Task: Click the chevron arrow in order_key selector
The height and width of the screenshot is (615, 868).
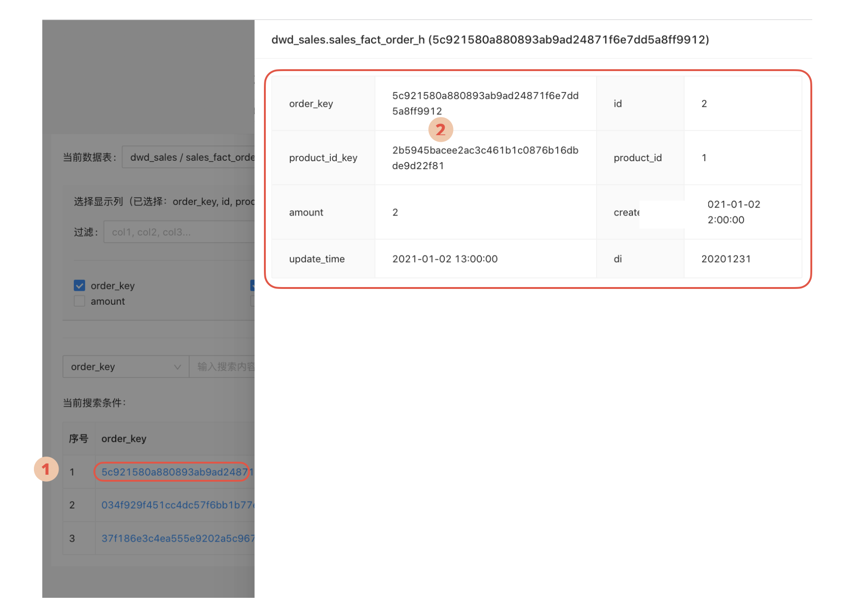Action: pyautogui.click(x=177, y=367)
